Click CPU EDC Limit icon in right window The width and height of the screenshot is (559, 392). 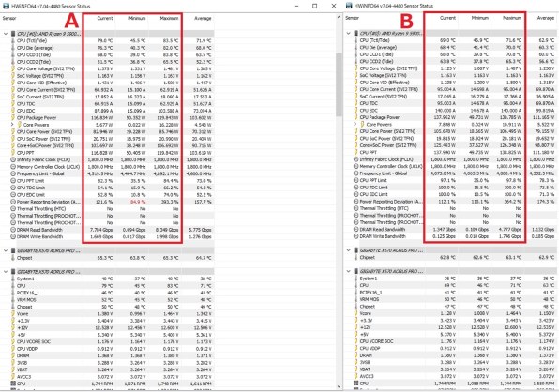tap(355, 194)
